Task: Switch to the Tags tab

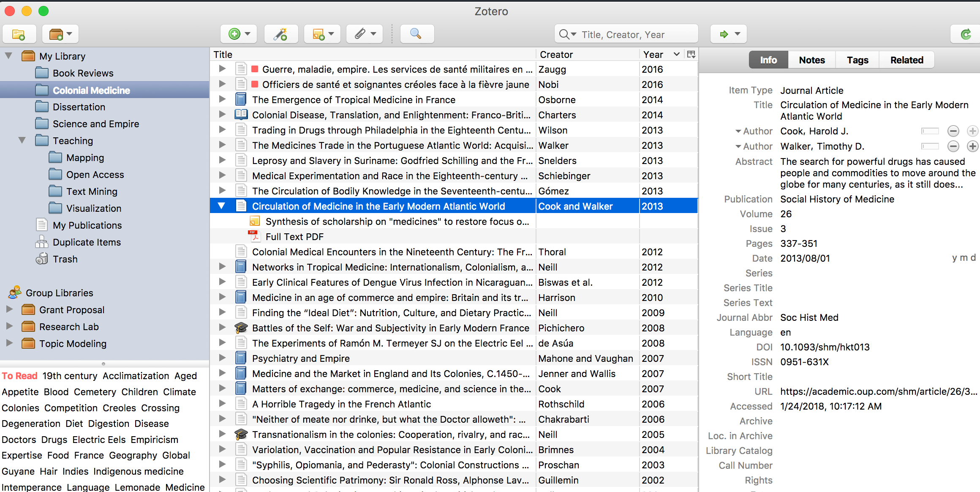Action: coord(857,60)
